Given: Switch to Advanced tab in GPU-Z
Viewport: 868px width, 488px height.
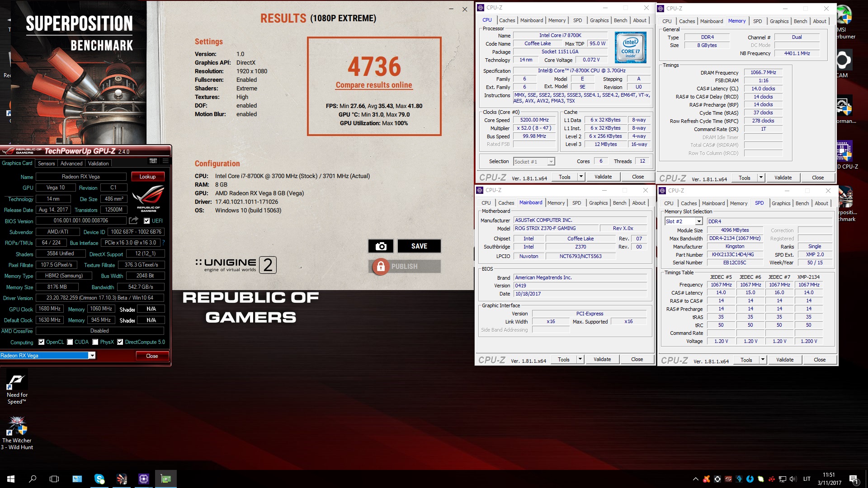Looking at the screenshot, I should tap(71, 164).
